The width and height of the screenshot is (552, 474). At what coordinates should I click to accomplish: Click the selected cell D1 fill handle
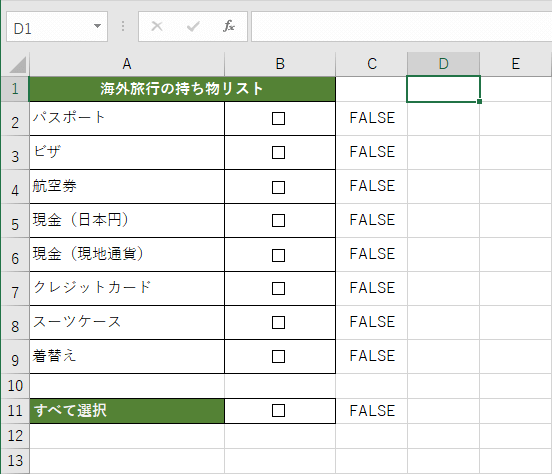[x=479, y=101]
